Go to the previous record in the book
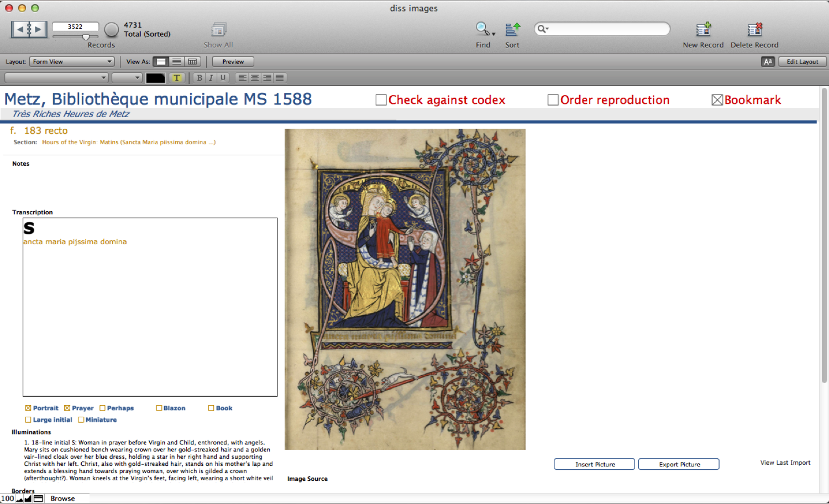829x504 pixels. coord(20,29)
